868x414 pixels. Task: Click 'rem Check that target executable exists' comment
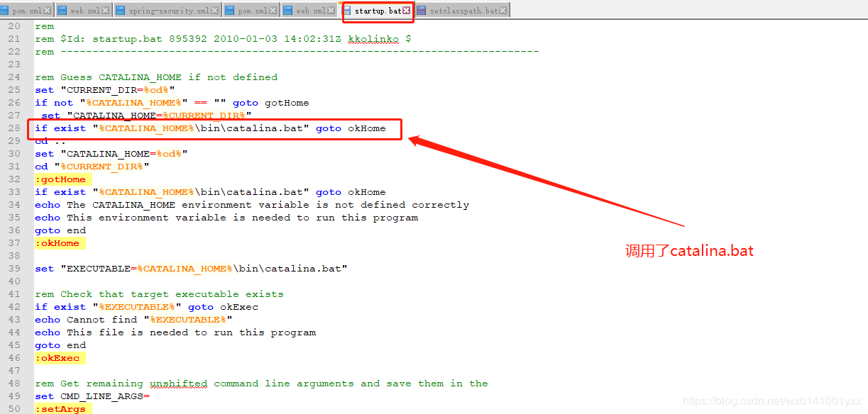pos(159,294)
